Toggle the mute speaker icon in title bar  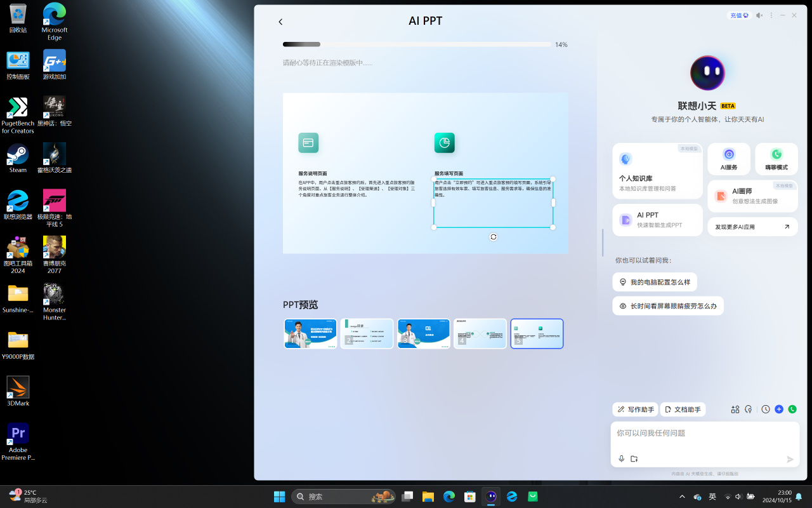[759, 15]
